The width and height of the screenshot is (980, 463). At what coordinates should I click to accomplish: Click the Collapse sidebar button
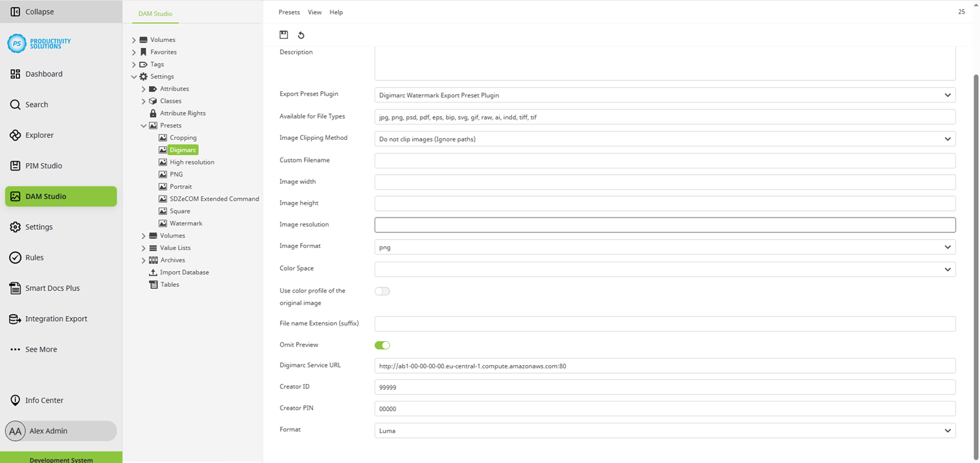click(39, 12)
